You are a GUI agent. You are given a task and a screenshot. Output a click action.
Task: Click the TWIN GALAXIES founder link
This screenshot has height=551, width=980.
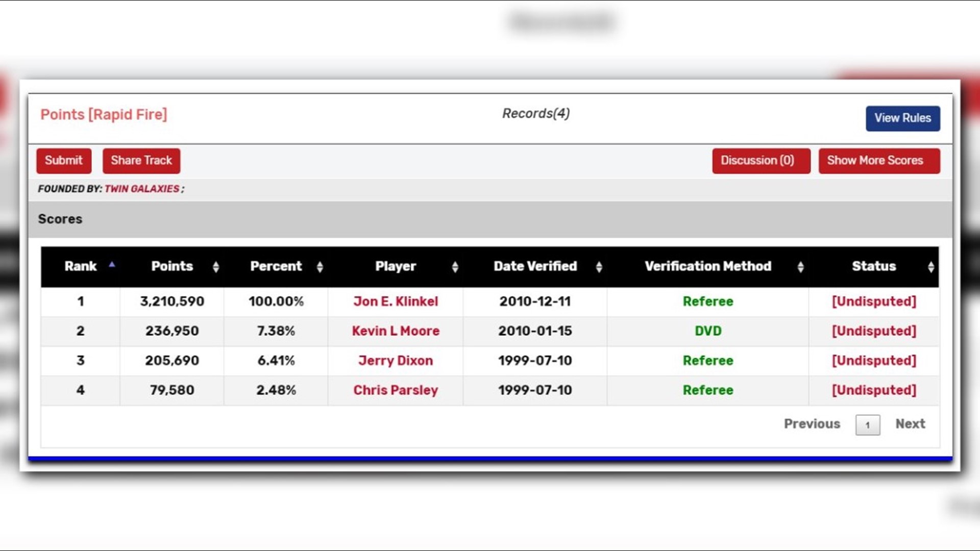[x=142, y=189]
